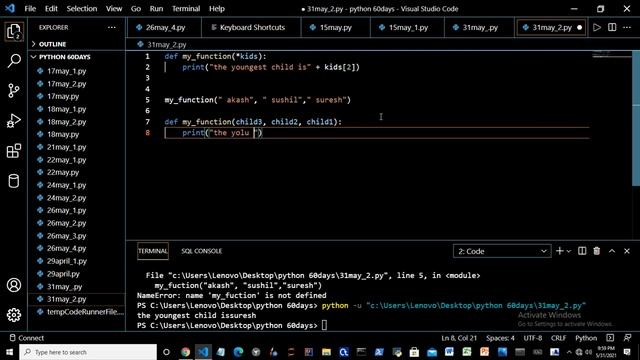Viewport: 640px width, 360px height.
Task: Switch to 15may.py editor tab
Action: 335,27
